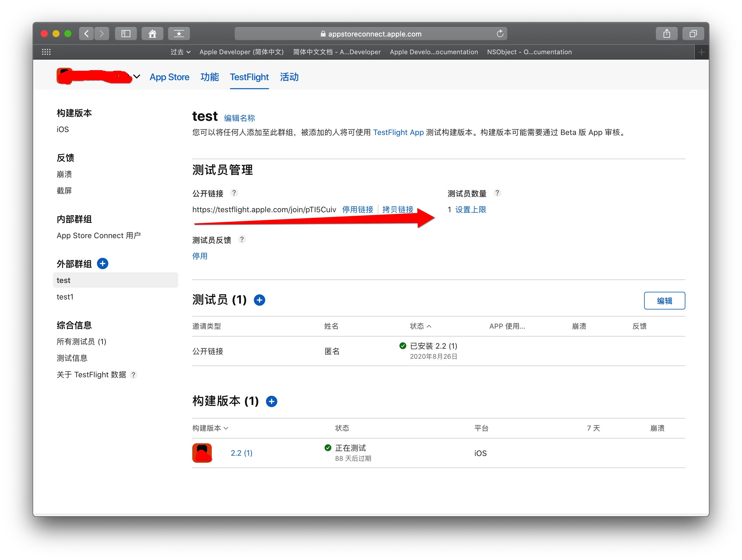742x560 pixels.
Task: Click the public link URL text
Action: pos(264,210)
